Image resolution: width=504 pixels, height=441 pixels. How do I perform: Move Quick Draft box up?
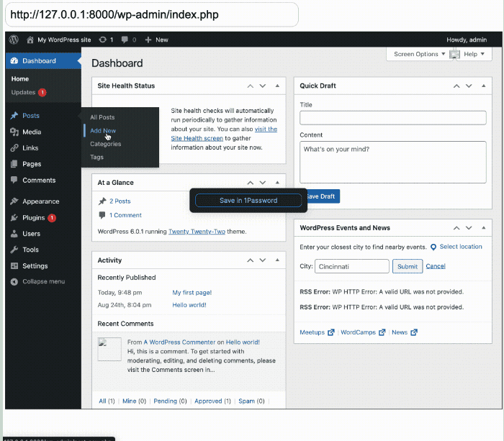[x=456, y=86]
